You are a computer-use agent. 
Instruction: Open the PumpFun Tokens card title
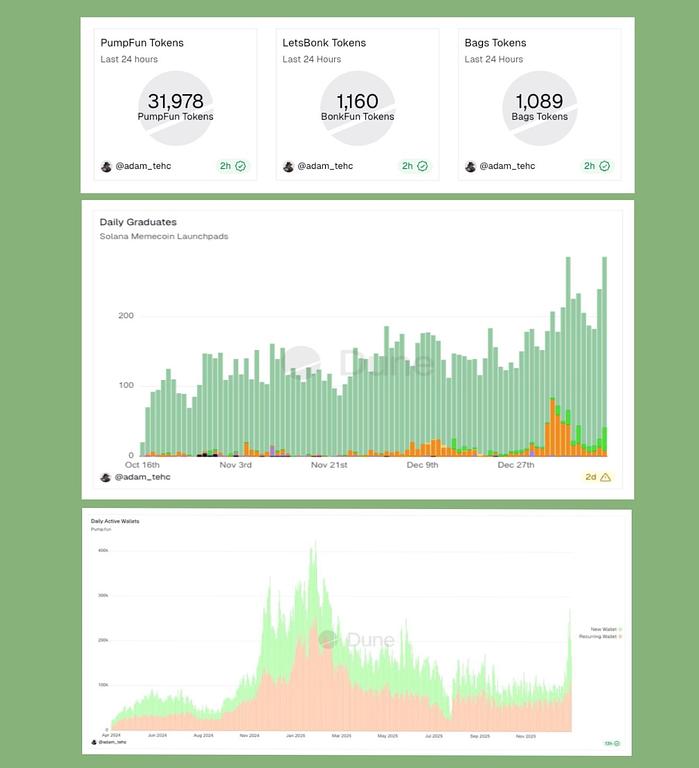(142, 43)
